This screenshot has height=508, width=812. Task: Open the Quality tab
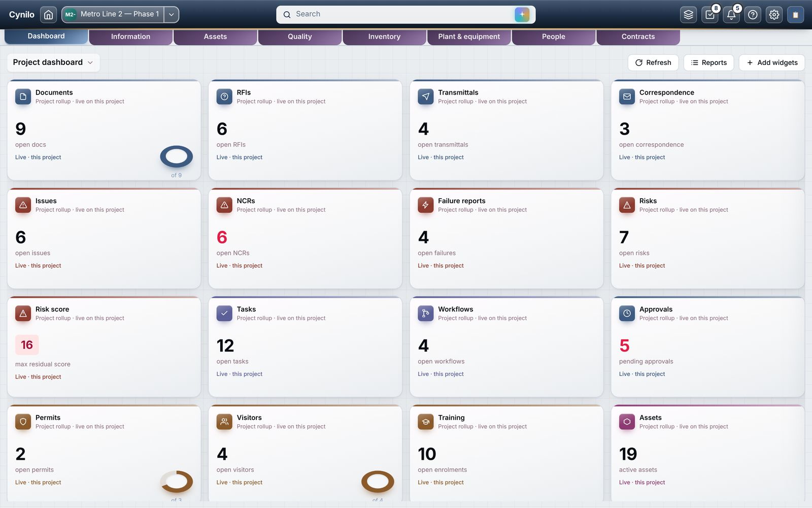[x=300, y=37]
